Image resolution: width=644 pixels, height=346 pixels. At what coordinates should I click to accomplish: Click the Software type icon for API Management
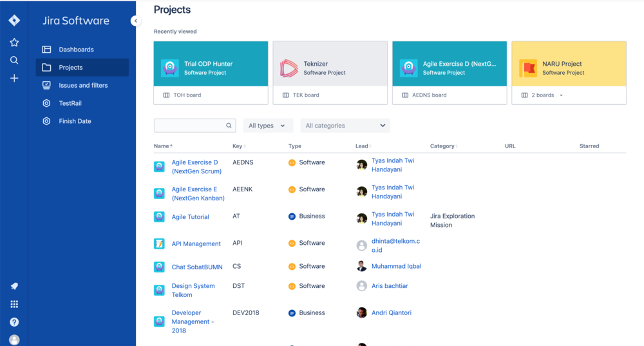pyautogui.click(x=292, y=244)
